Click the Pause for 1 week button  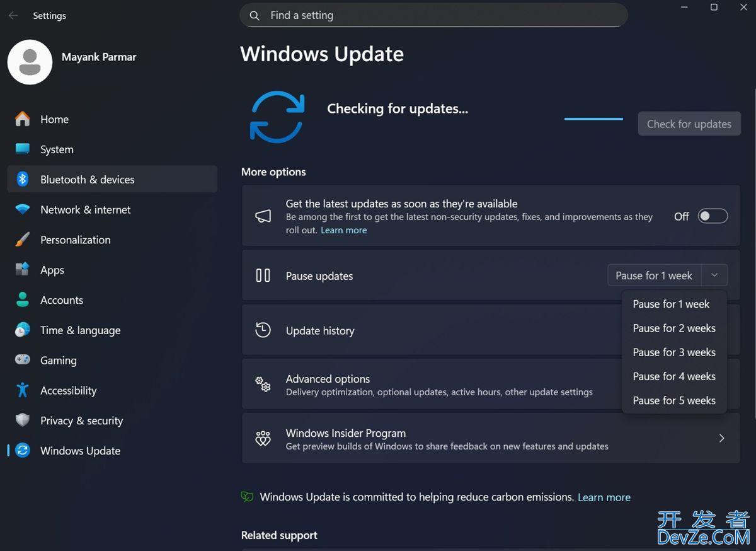click(654, 275)
